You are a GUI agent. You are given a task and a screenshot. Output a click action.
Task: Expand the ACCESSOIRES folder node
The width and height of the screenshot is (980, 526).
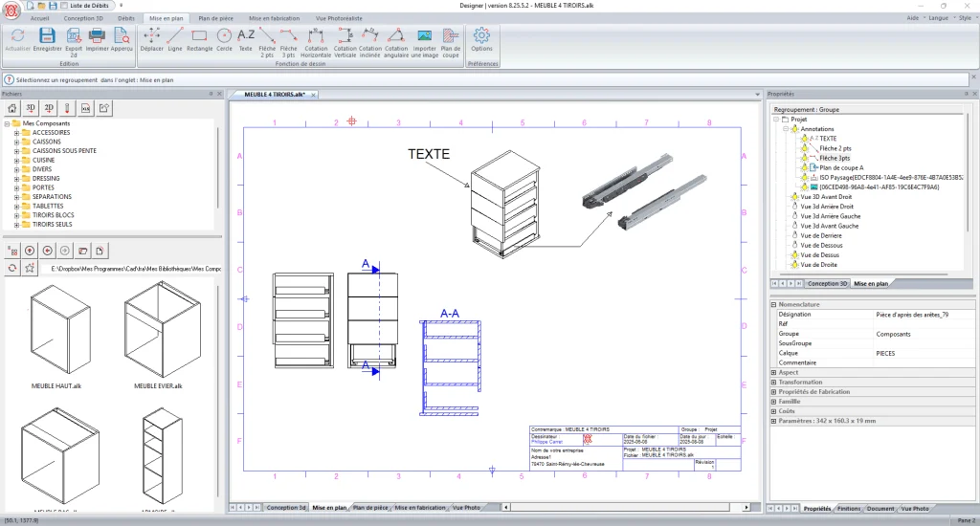pyautogui.click(x=17, y=132)
